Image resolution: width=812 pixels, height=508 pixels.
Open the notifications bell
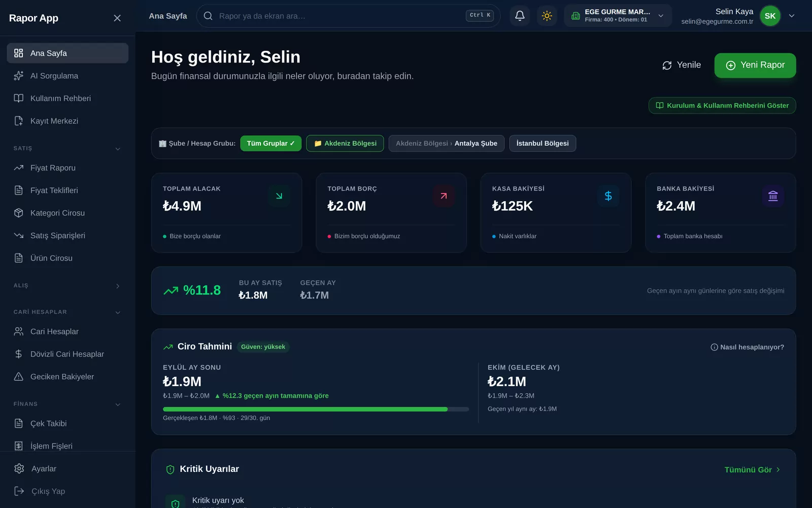click(x=520, y=16)
